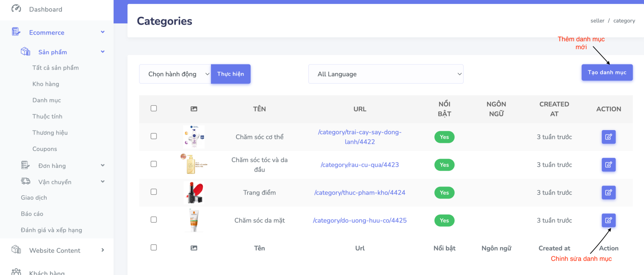This screenshot has width=644, height=275.
Task: Open the All Language dropdown
Action: click(386, 74)
